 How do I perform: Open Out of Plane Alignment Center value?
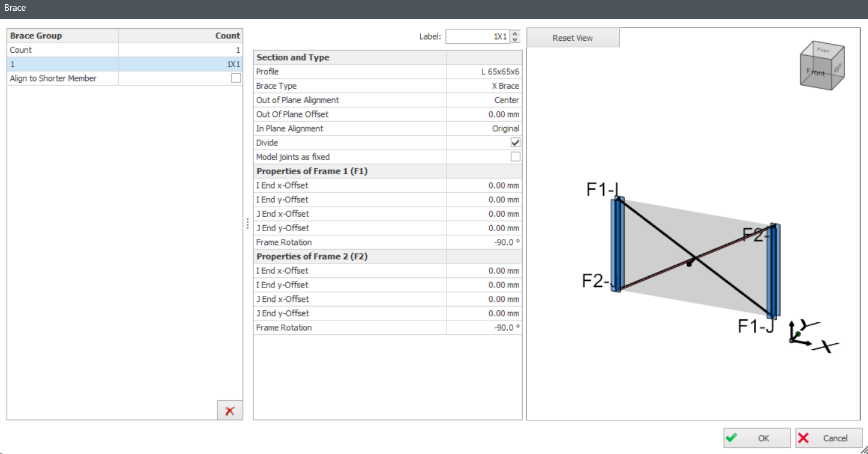pos(484,101)
